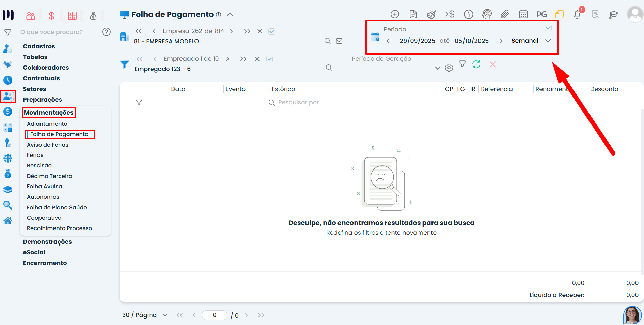Viewport: 644px width, 325px height.
Task: Toggle the Empresa filter checkbox
Action: tap(271, 31)
